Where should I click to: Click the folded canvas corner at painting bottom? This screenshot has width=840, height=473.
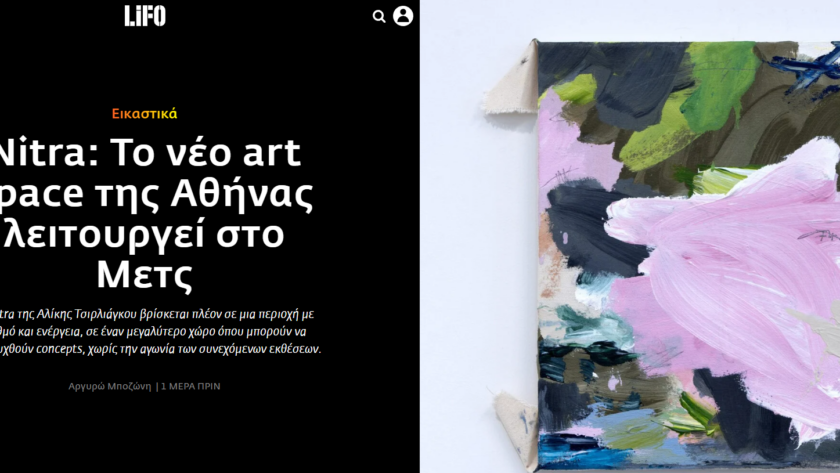(517, 429)
